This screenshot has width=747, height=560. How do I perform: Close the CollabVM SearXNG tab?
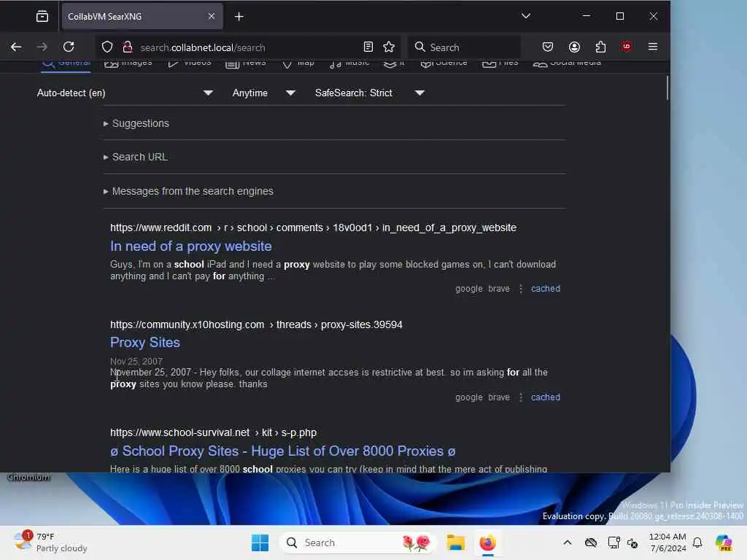tap(212, 16)
